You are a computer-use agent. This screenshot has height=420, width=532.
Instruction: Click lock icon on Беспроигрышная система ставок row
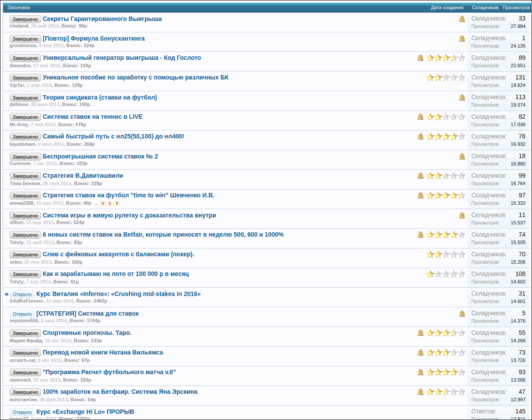tap(462, 156)
